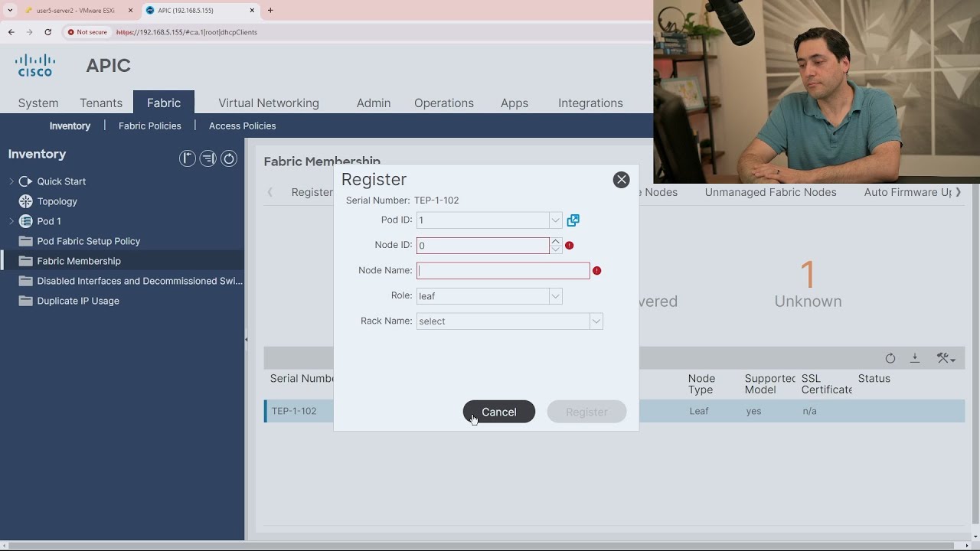Select Duplicate IP Usage tree item
This screenshot has width=980, height=551.
click(78, 301)
